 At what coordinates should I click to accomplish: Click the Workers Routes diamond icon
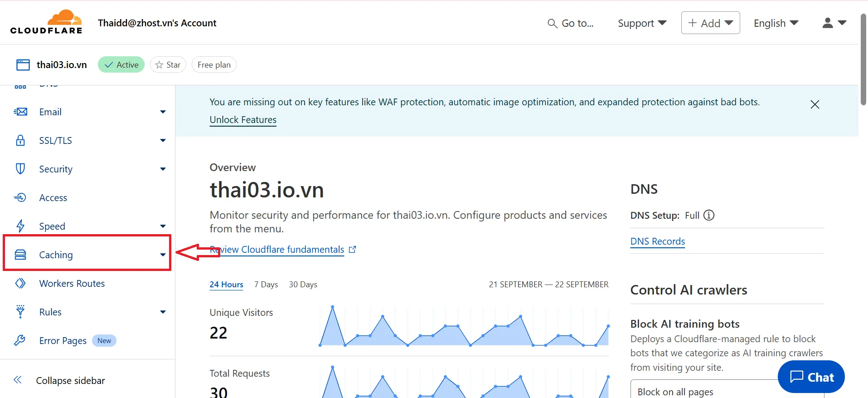tap(20, 283)
